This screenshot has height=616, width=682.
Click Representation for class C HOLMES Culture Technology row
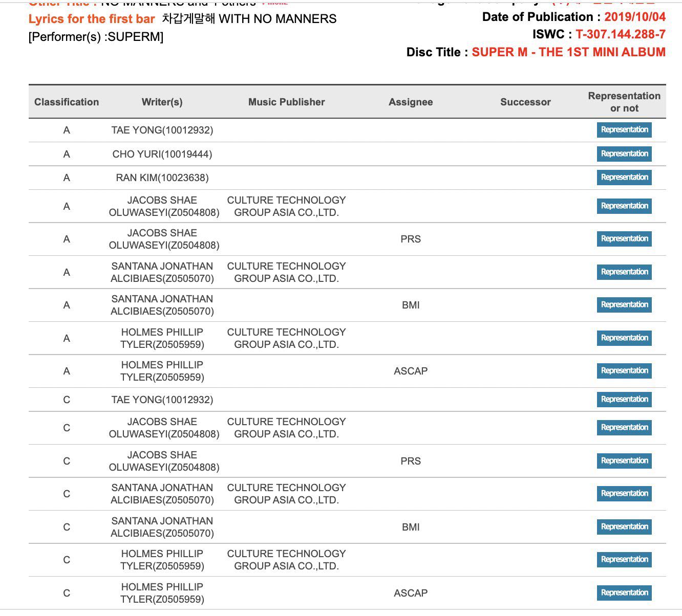click(x=624, y=560)
